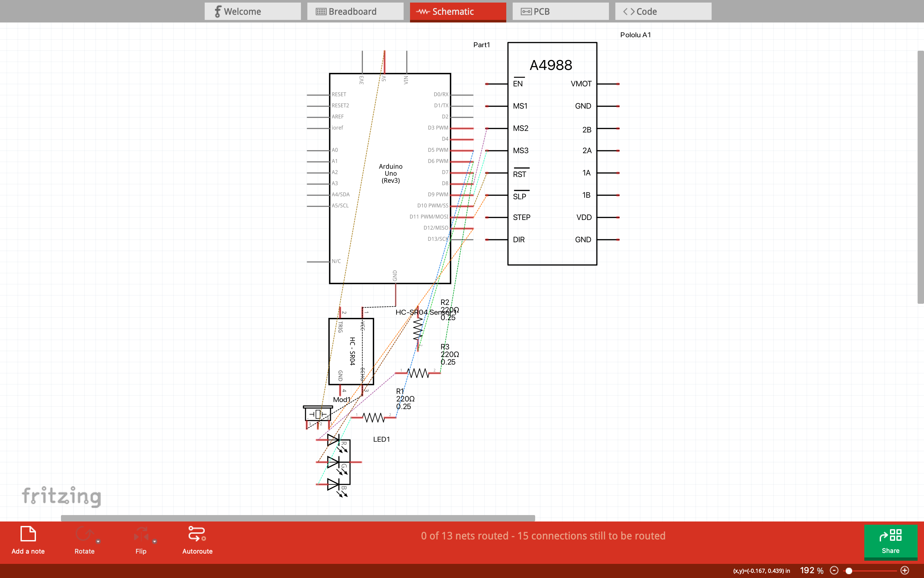Click the zoom slider handle
The height and width of the screenshot is (578, 924).
click(x=849, y=571)
